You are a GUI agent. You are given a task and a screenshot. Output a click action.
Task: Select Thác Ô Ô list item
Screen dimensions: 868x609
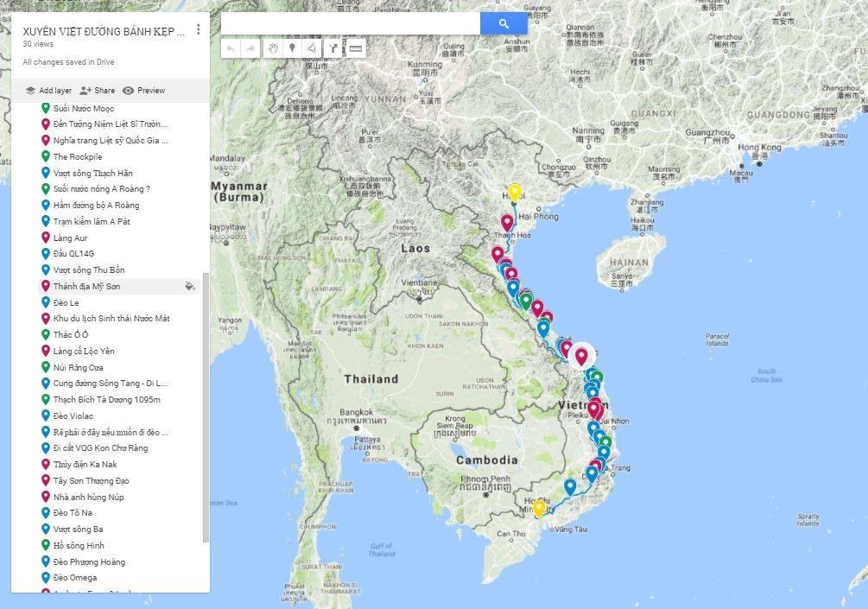pos(71,334)
